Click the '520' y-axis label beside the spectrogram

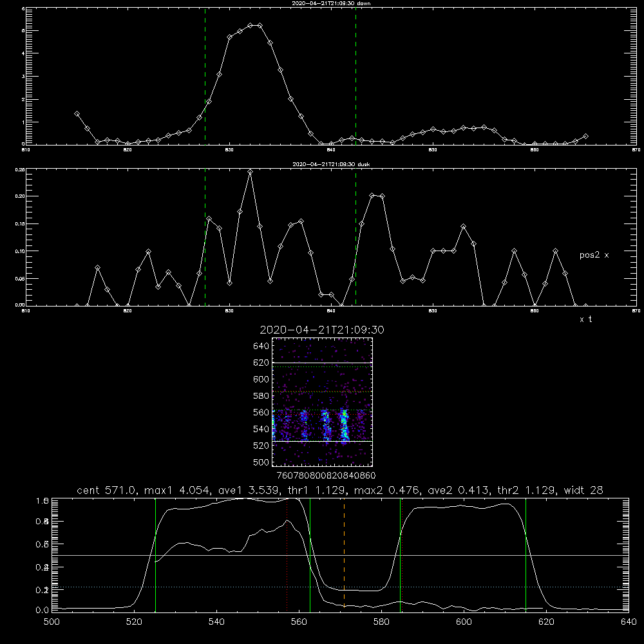pos(261,446)
